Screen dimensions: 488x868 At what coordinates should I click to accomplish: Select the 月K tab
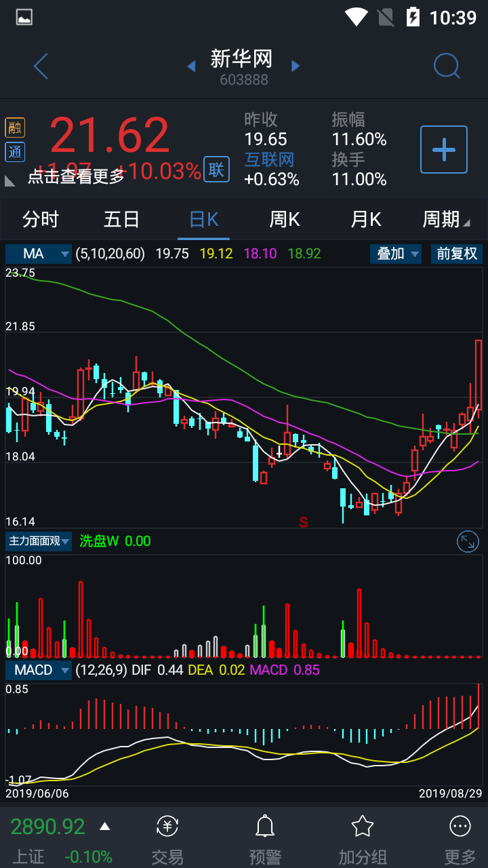[x=366, y=219]
